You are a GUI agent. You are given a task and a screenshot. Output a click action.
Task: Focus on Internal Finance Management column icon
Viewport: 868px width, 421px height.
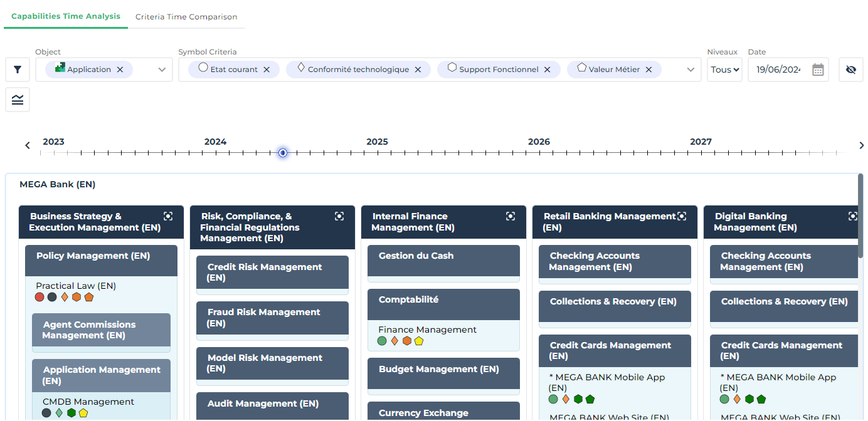click(511, 216)
